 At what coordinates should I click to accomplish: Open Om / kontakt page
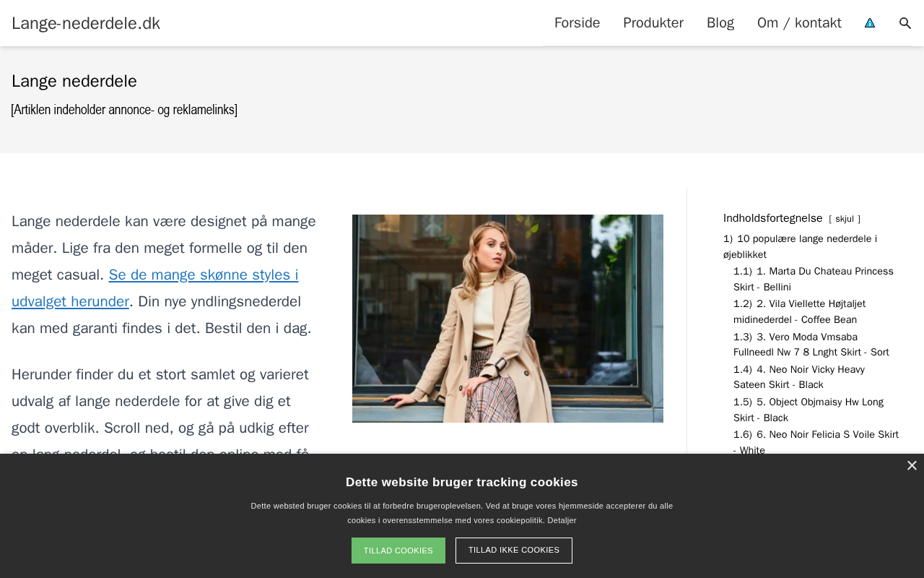click(798, 23)
